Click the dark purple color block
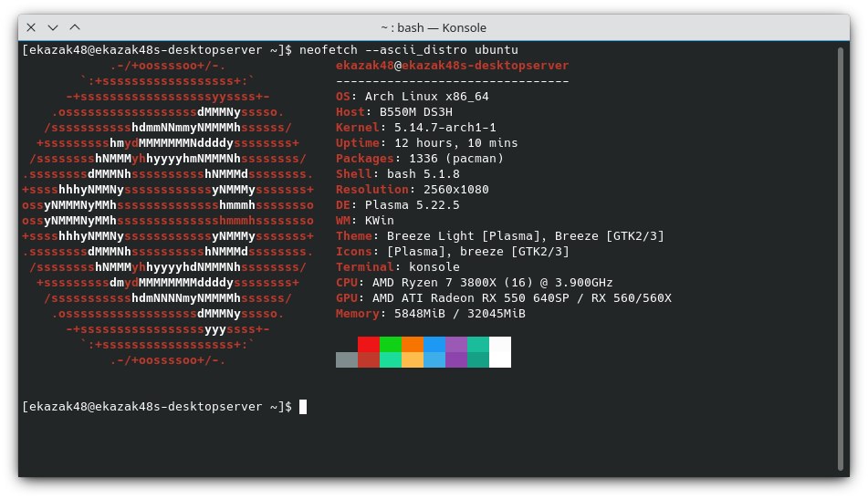 456,359
